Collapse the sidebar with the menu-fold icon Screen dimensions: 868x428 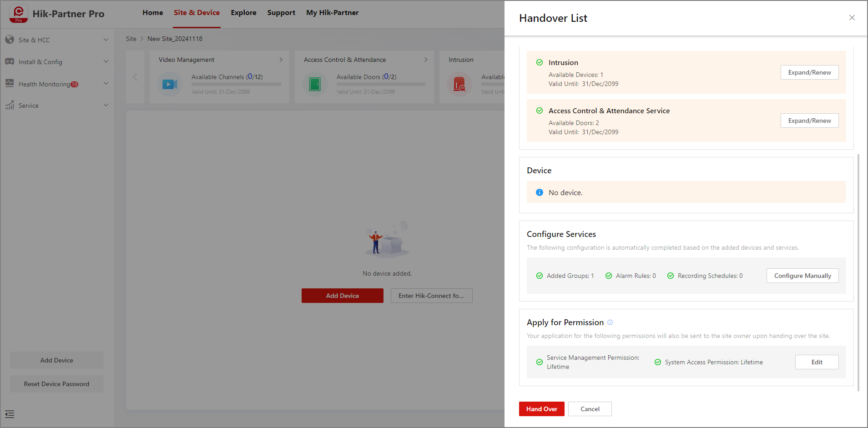click(10, 414)
